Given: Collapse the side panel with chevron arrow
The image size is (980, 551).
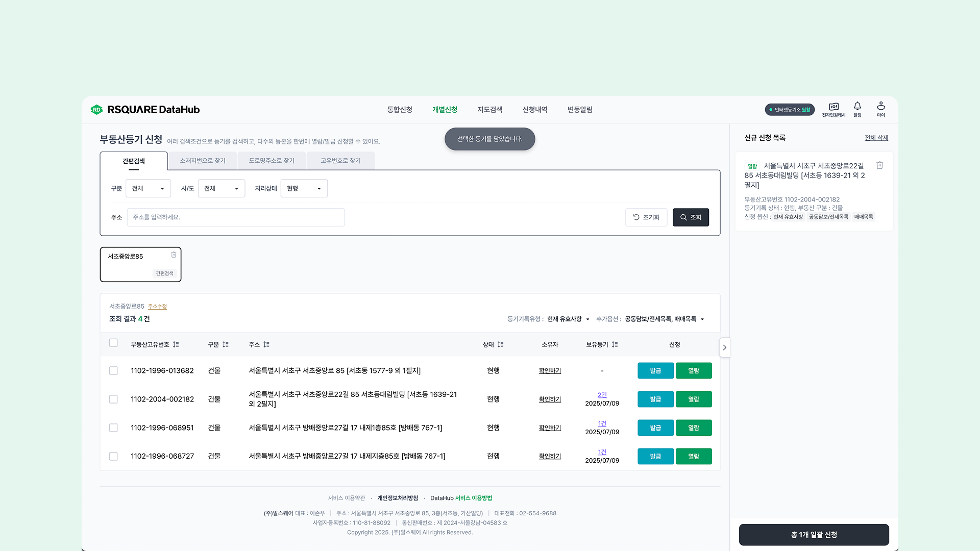Looking at the screenshot, I should click(724, 348).
